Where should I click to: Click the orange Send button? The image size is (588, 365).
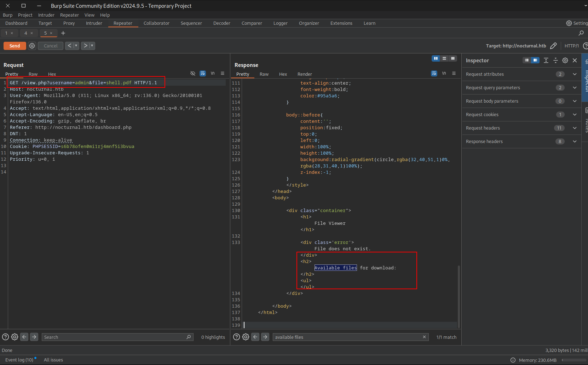click(x=15, y=46)
